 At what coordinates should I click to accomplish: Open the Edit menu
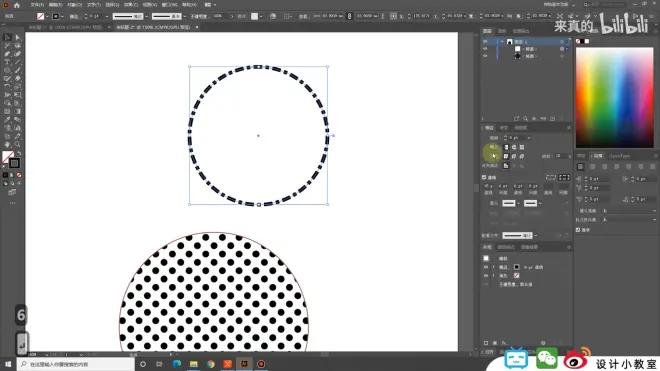click(56, 5)
